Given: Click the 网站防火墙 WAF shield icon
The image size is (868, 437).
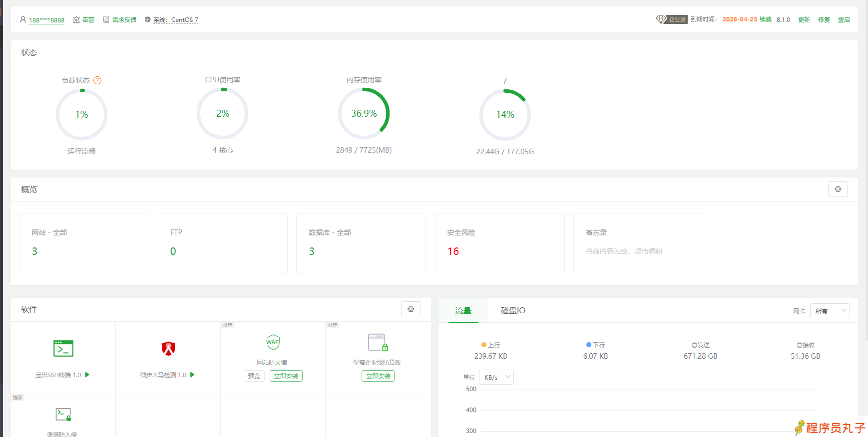Looking at the screenshot, I should [273, 342].
